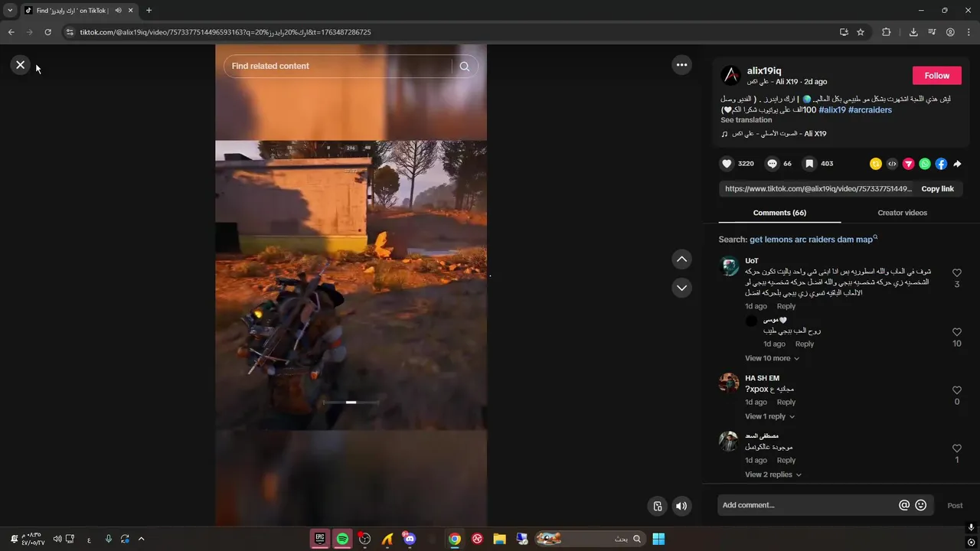Expand View 10 more replies
This screenshot has width=980, height=551.
point(772,358)
